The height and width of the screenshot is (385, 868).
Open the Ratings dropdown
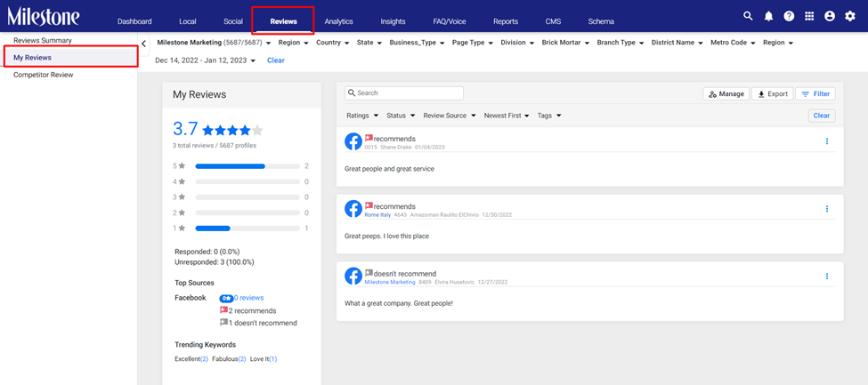click(x=362, y=116)
